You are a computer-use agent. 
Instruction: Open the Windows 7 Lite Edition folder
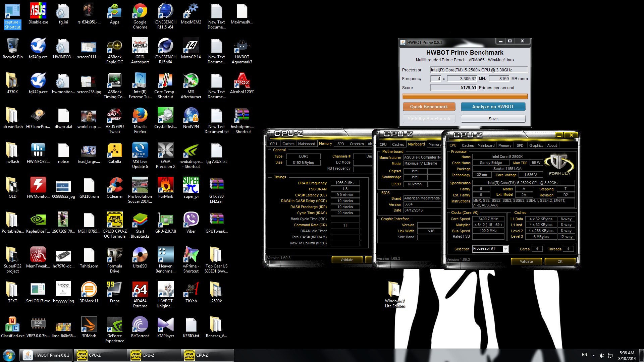tap(395, 295)
